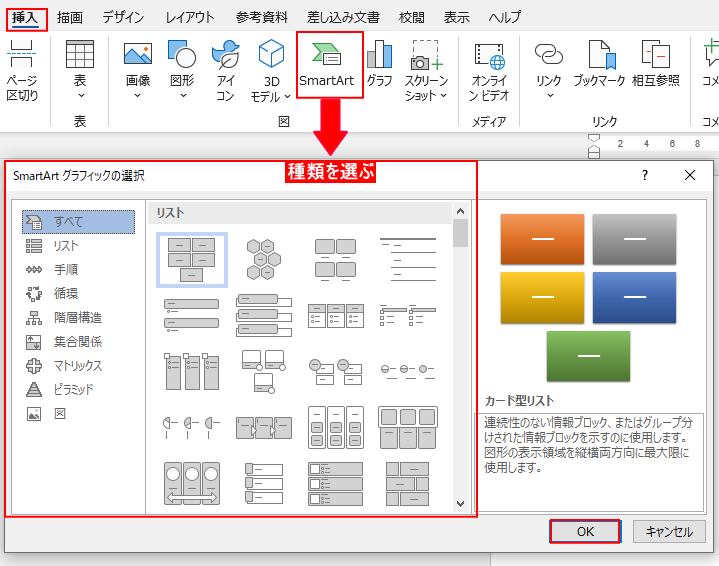This screenshot has height=566, width=719.
Task: Choose the マトリックス category
Action: tap(63, 366)
